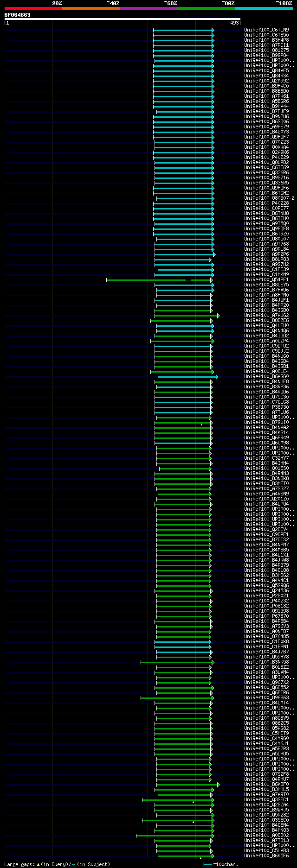
Task: Select hit label UniRef100_A9P2P6
Action: point(266,254)
